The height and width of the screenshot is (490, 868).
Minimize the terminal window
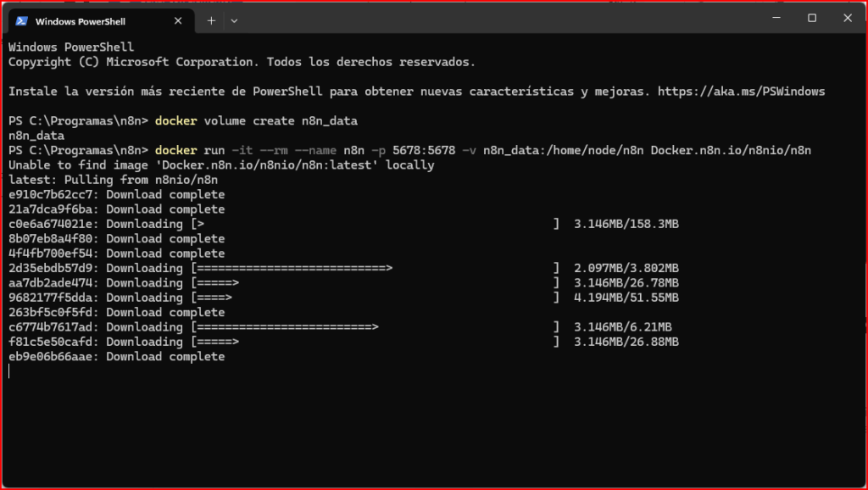point(774,18)
